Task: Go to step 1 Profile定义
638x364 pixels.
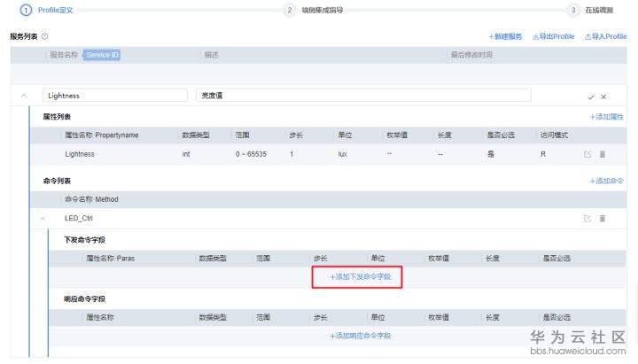Action: pos(47,10)
